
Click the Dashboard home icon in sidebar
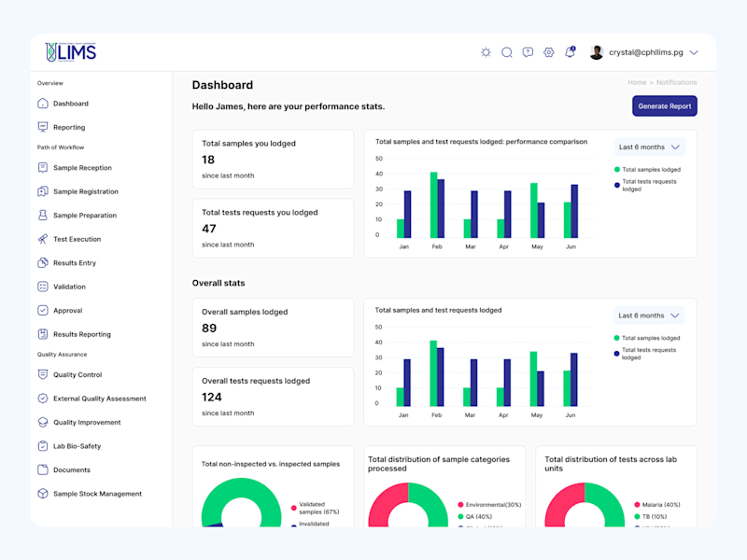click(43, 104)
